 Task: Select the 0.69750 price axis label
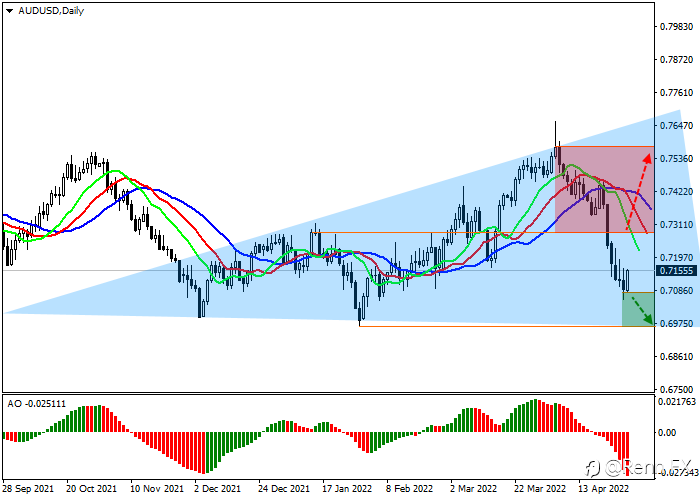click(x=677, y=324)
